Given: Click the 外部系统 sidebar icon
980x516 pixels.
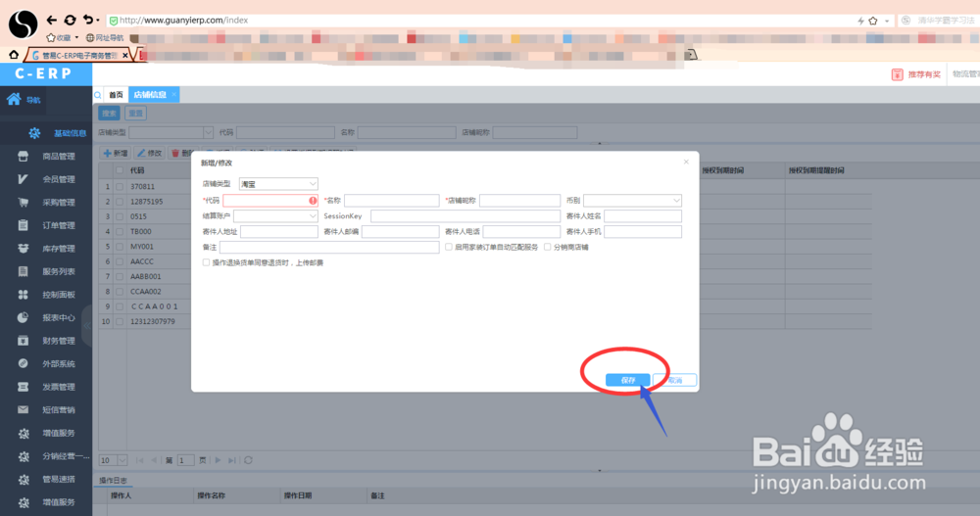Looking at the screenshot, I should [24, 363].
